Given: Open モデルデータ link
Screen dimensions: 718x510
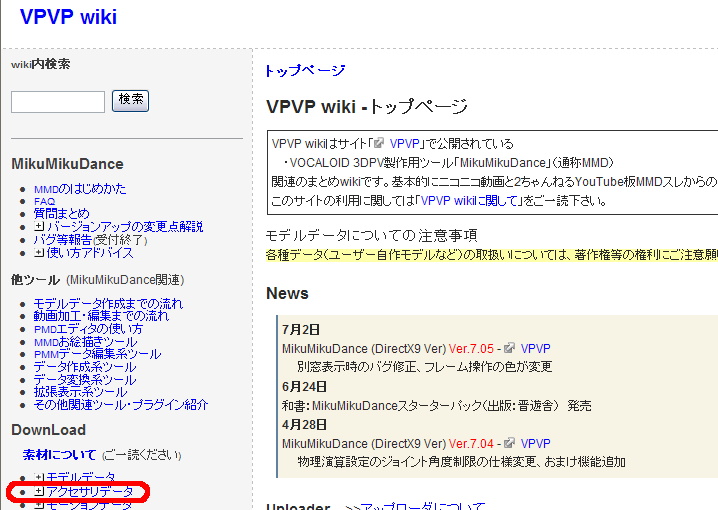Looking at the screenshot, I should [x=81, y=478].
